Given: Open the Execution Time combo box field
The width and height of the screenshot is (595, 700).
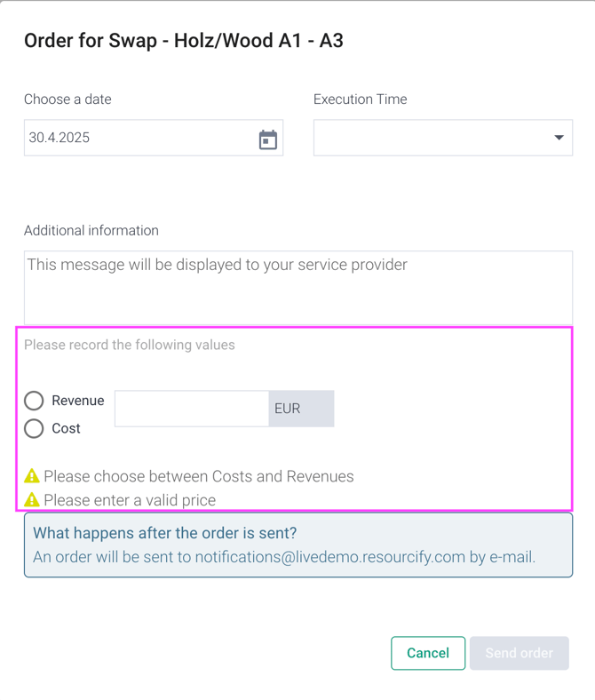Looking at the screenshot, I should [443, 138].
